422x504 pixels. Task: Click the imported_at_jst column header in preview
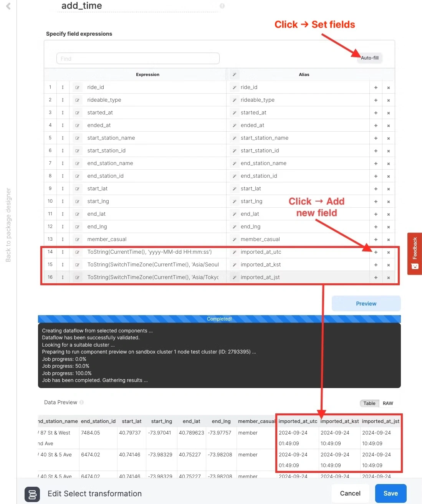pyautogui.click(x=381, y=421)
